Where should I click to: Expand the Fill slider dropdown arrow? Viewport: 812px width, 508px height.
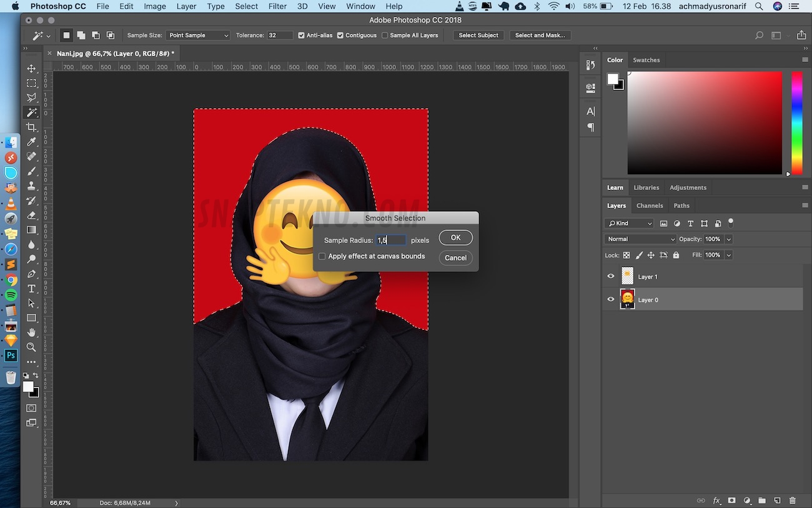click(x=729, y=255)
